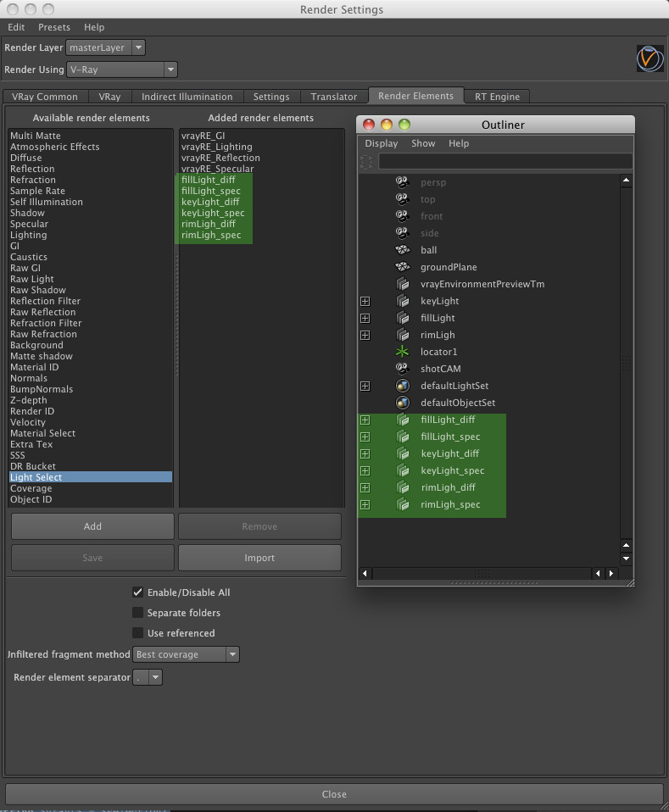This screenshot has width=669, height=812.
Task: Click the V-Ray logo icon
Action: [649, 58]
